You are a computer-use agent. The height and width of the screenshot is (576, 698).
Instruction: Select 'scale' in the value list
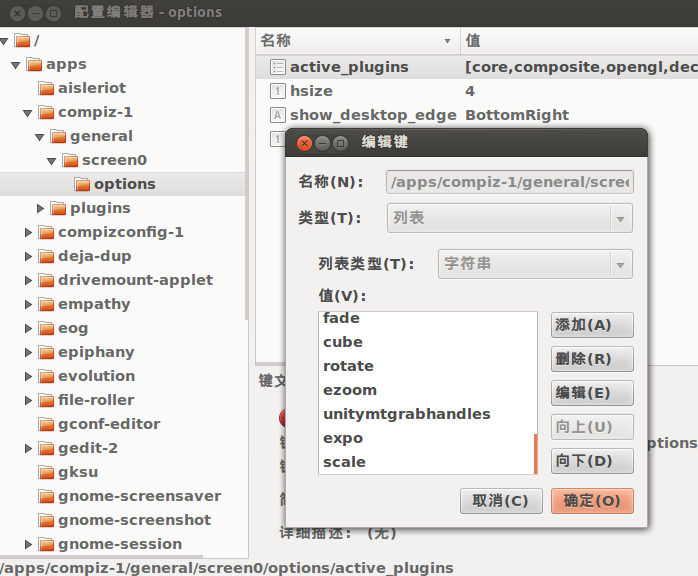[427, 462]
